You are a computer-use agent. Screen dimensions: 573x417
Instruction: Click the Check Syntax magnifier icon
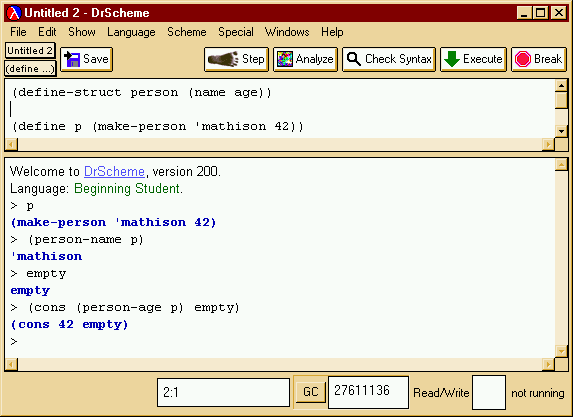[x=353, y=59]
